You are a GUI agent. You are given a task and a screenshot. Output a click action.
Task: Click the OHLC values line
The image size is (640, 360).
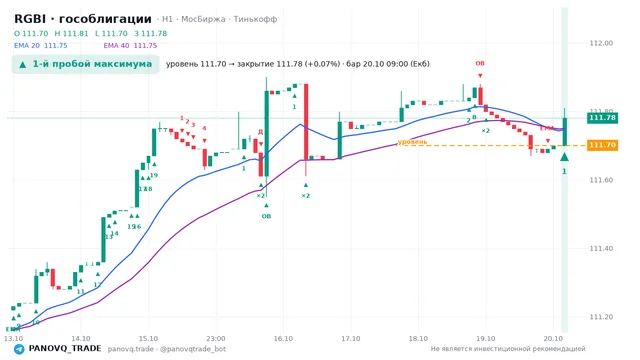[91, 34]
